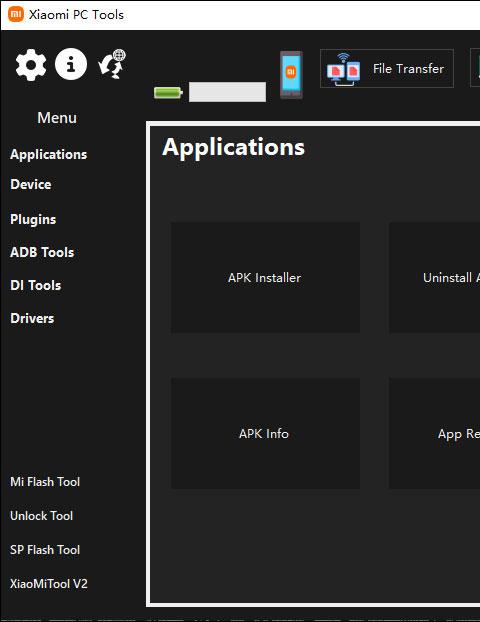
Task: Click the Menu label in sidebar
Action: (57, 118)
